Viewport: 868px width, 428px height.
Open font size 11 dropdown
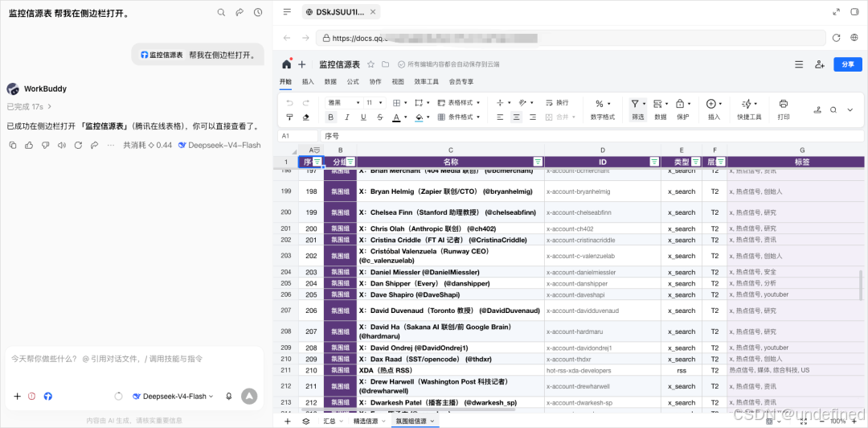375,103
